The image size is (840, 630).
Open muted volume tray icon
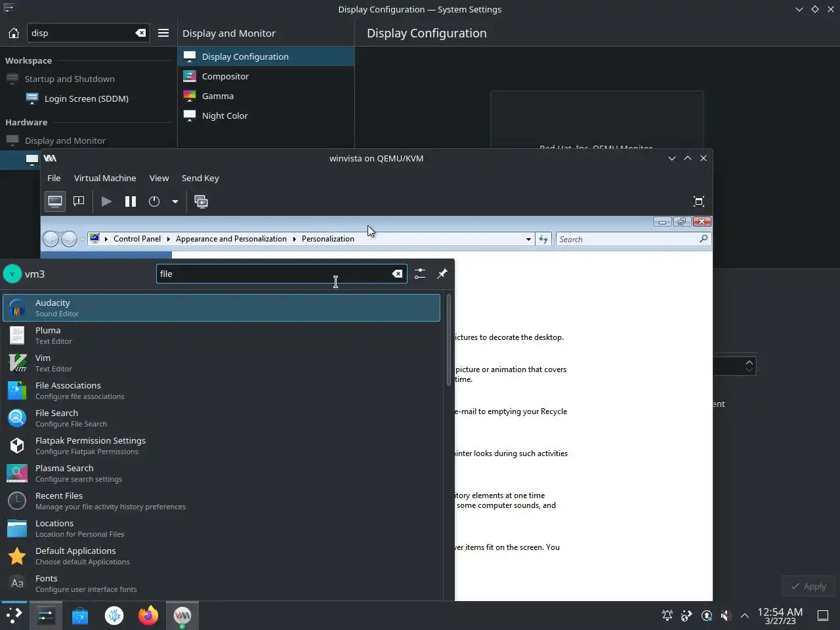[x=726, y=616]
